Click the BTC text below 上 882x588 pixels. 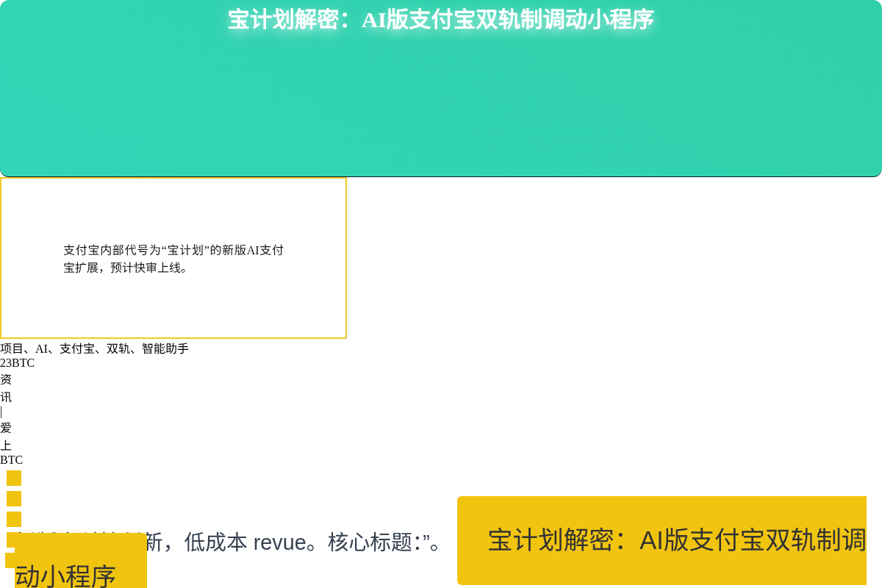point(11,460)
